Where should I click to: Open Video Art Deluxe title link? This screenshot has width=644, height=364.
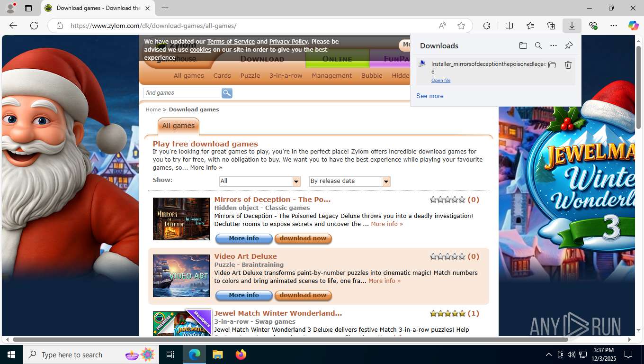click(245, 256)
